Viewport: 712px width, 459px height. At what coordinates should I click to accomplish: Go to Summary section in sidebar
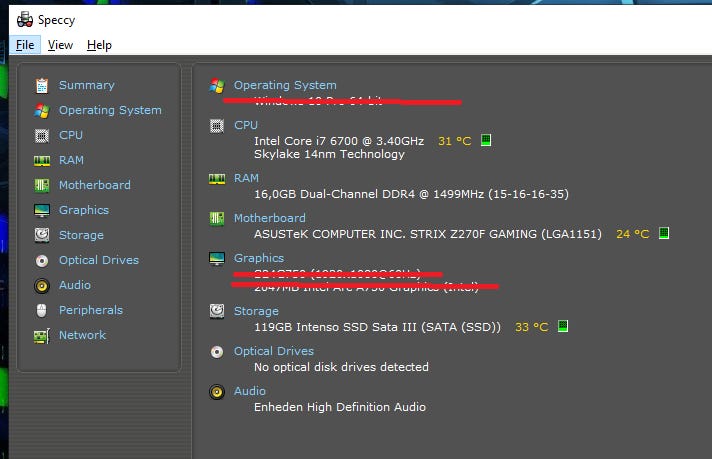click(87, 85)
